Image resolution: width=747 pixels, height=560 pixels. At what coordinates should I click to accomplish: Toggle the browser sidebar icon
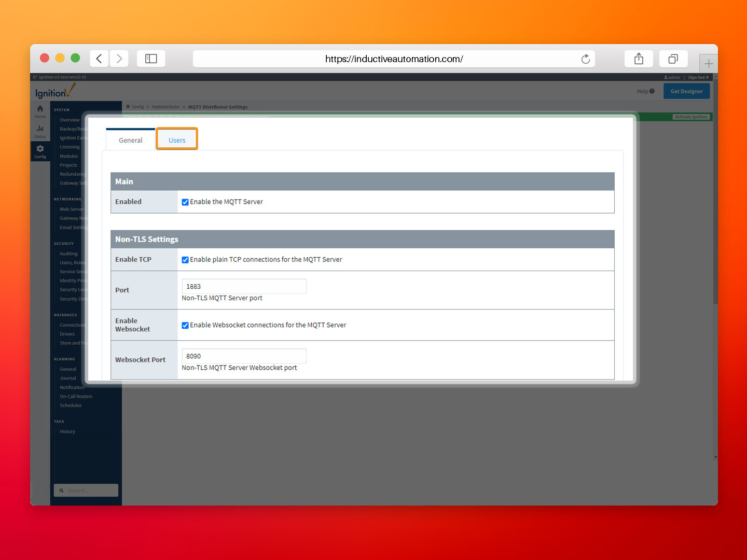tap(151, 59)
